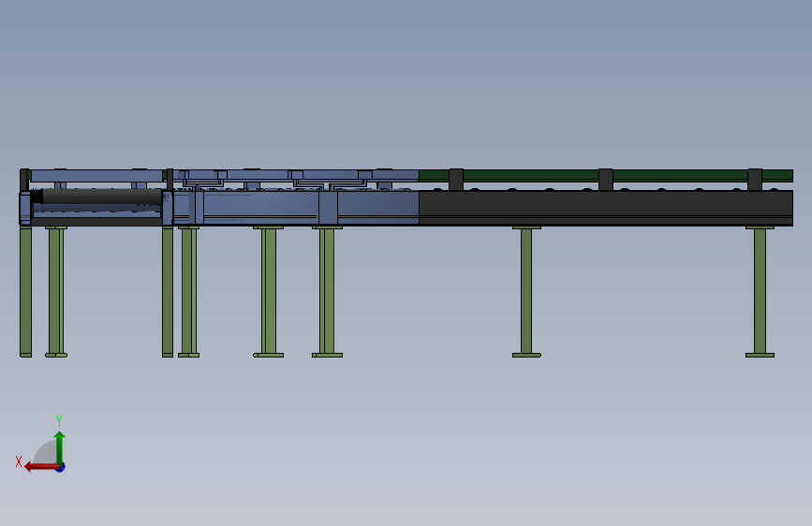812x526 pixels.
Task: Select the long dark conveyor bed section
Action: pyautogui.click(x=606, y=208)
